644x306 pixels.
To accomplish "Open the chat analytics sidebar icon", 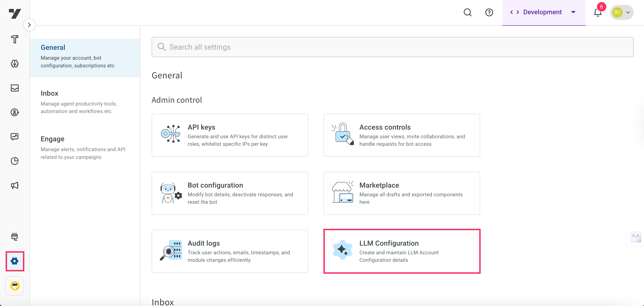I will click(15, 136).
